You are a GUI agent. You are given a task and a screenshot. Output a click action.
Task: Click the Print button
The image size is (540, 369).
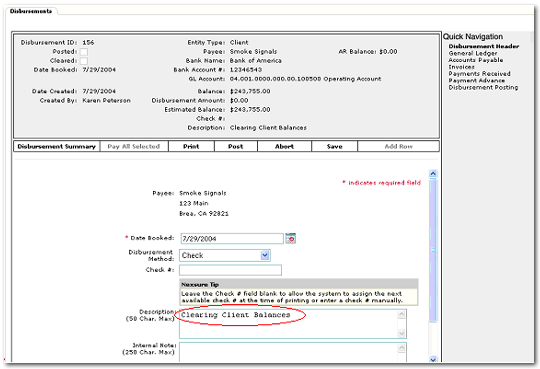coord(191,146)
